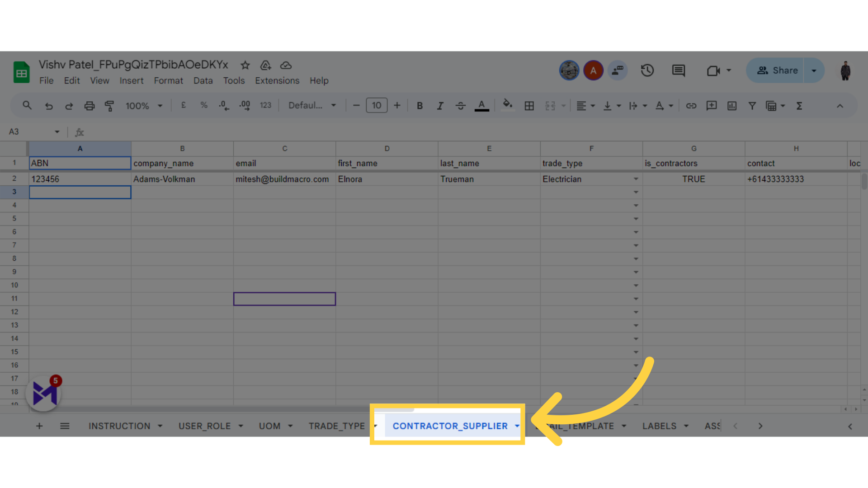The height and width of the screenshot is (488, 868).
Task: Open the Insert menu
Action: (131, 80)
